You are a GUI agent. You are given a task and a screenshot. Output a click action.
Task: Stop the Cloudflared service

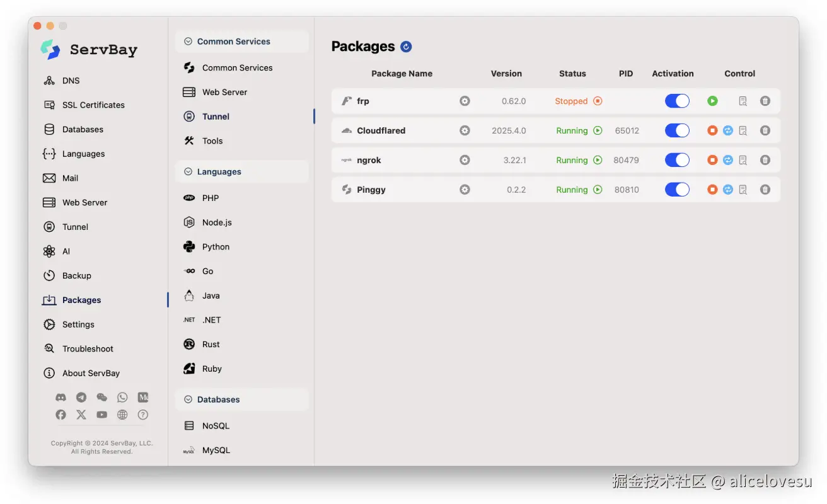point(712,130)
